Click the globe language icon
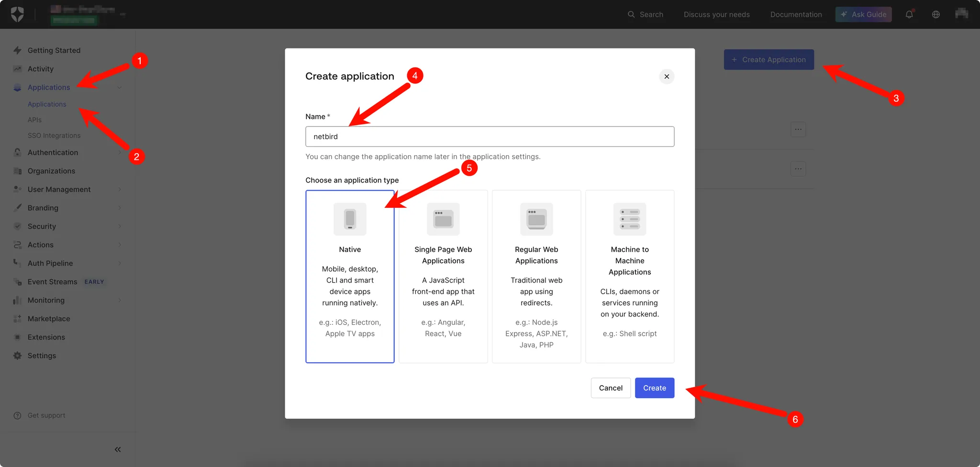The width and height of the screenshot is (980, 467). coord(936,14)
